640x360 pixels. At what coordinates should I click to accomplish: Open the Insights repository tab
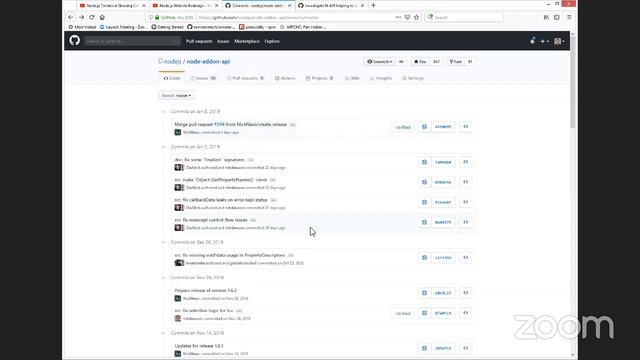tap(380, 78)
